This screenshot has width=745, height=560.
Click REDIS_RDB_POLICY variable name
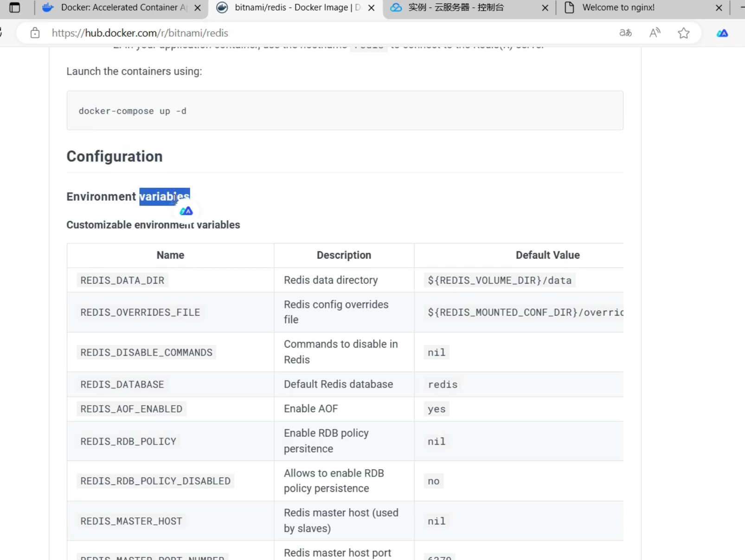click(128, 441)
